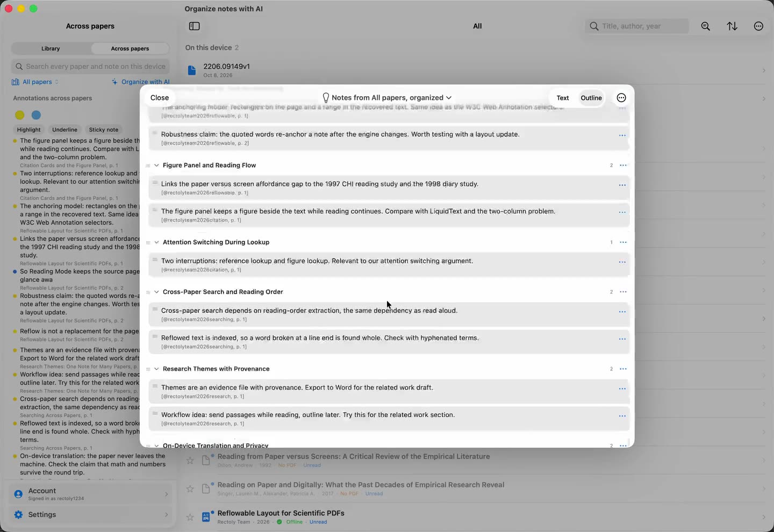Open the more options menu in the notes dialog header
The image size is (774, 532).
[x=621, y=98]
